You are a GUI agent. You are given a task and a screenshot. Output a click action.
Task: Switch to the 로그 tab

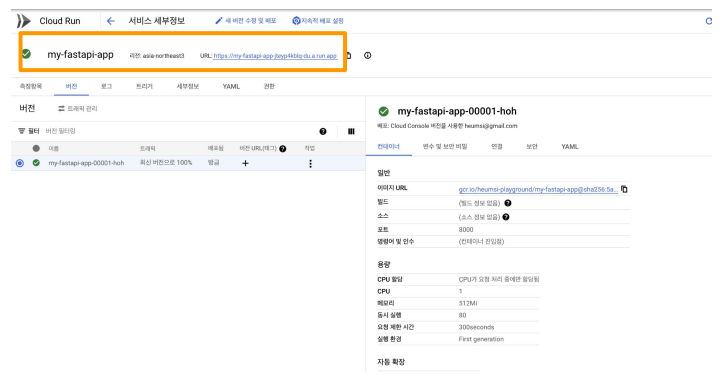coord(107,86)
